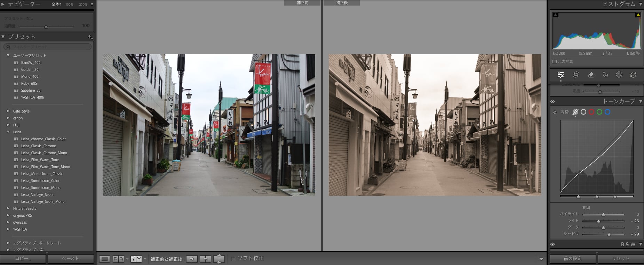The width and height of the screenshot is (644, 265).
Task: Collapse the Leica preset folder
Action: click(x=8, y=132)
